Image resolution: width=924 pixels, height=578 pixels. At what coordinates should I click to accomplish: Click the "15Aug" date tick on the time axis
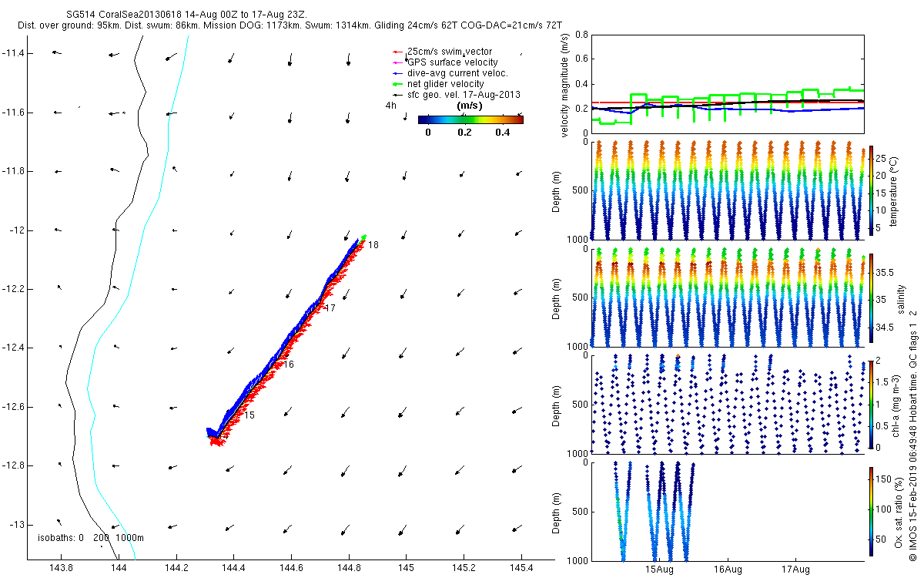[x=660, y=570]
